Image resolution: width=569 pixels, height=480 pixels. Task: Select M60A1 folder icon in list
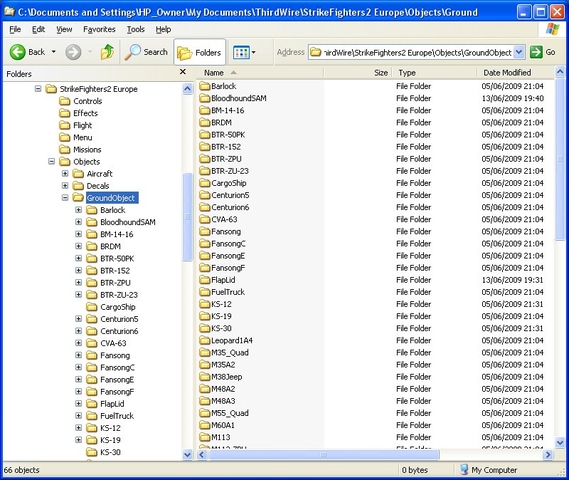tap(205, 425)
